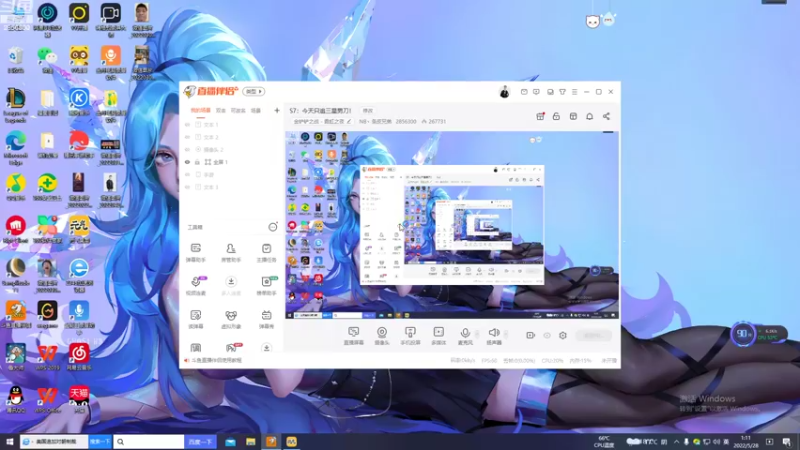Open the 视频连麦 video co-stream tool
This screenshot has width=800, height=450.
[195, 286]
